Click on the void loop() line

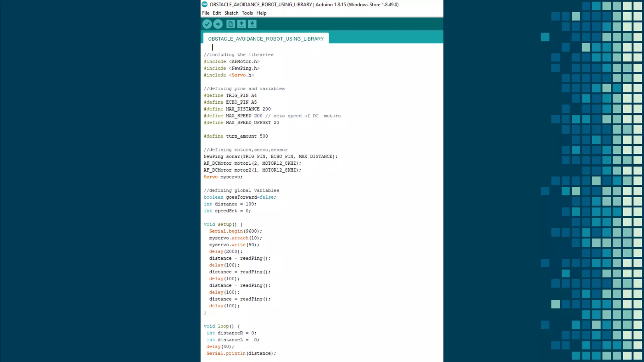221,326
